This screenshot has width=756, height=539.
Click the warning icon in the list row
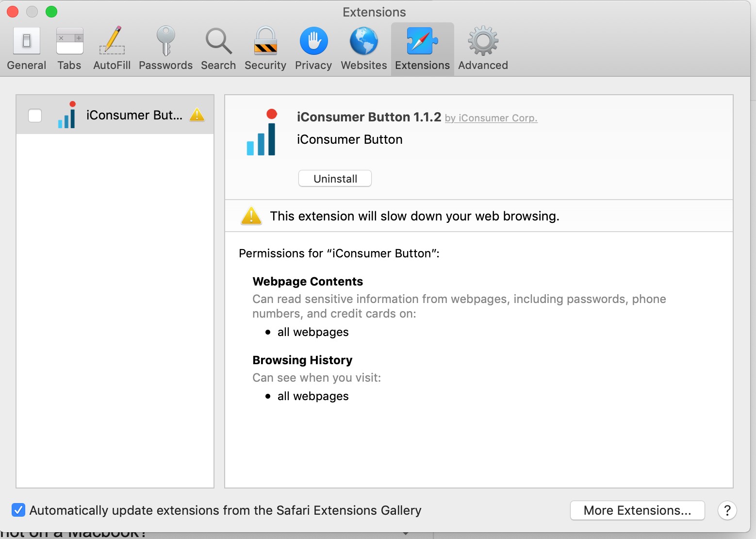coord(197,115)
